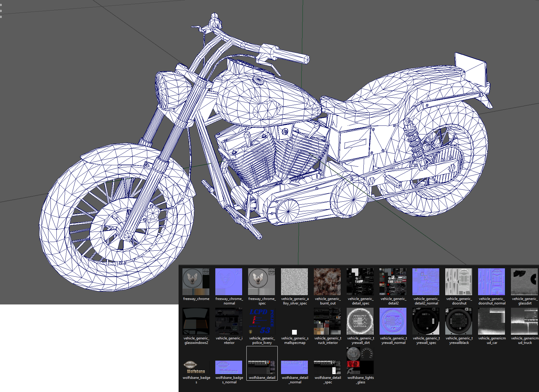Select the wolfsbane_detail_spec texture thumbnail
This screenshot has width=539, height=392.
click(x=327, y=367)
